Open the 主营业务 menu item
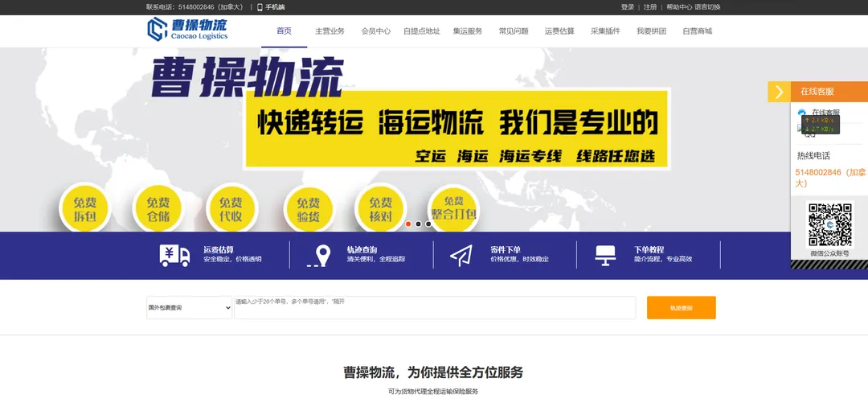 tap(330, 31)
